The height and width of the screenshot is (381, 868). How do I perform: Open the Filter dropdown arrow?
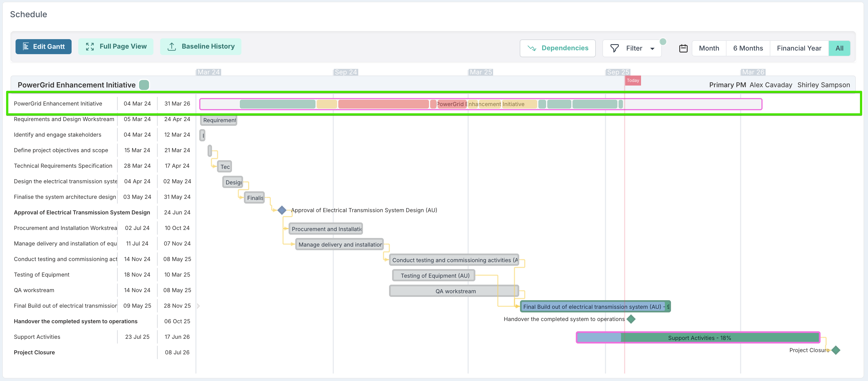pos(652,49)
